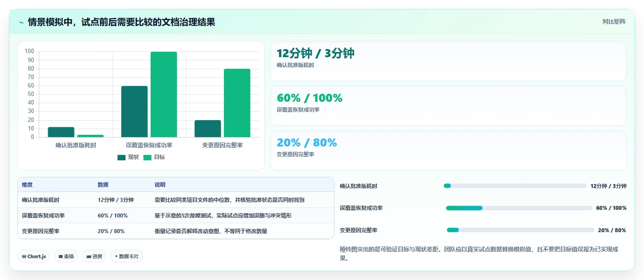The width and height of the screenshot is (644, 280).
Task: Click the 12分钟 / 3分钟 stat card value
Action: point(315,53)
